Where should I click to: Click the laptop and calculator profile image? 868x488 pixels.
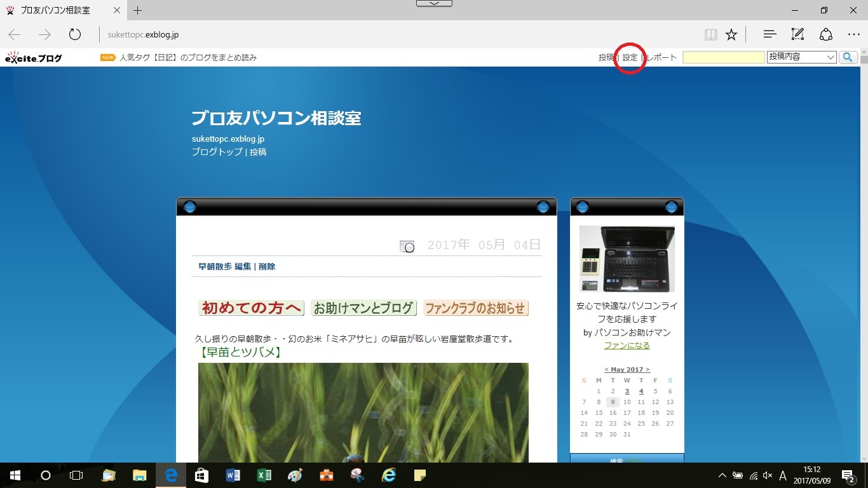(627, 259)
